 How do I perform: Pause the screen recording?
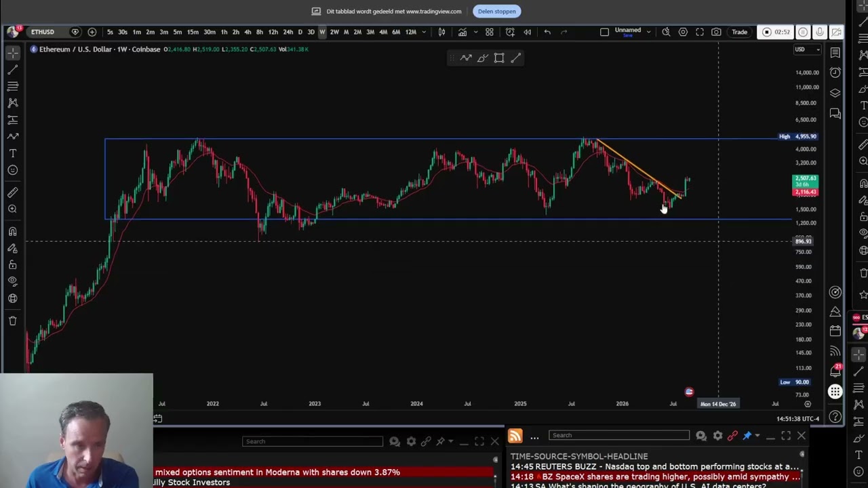803,32
